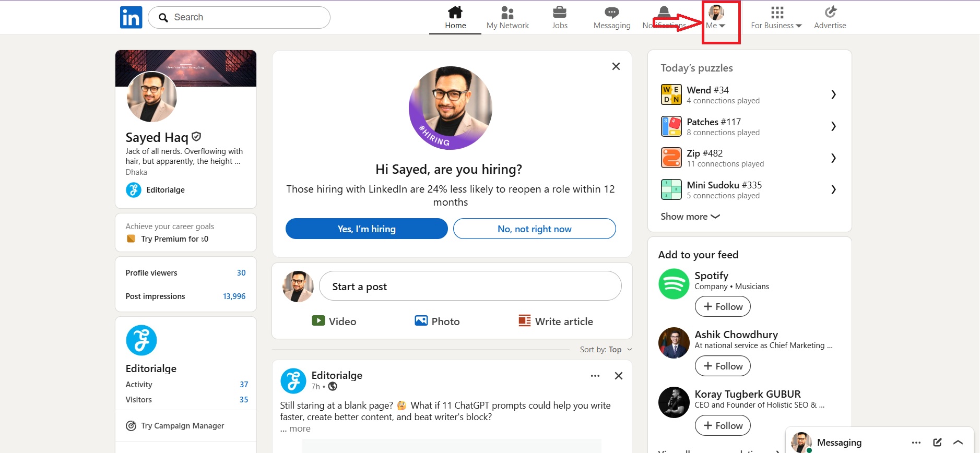The width and height of the screenshot is (980, 453).
Task: Dismiss the Editorialge feed post
Action: (x=619, y=376)
